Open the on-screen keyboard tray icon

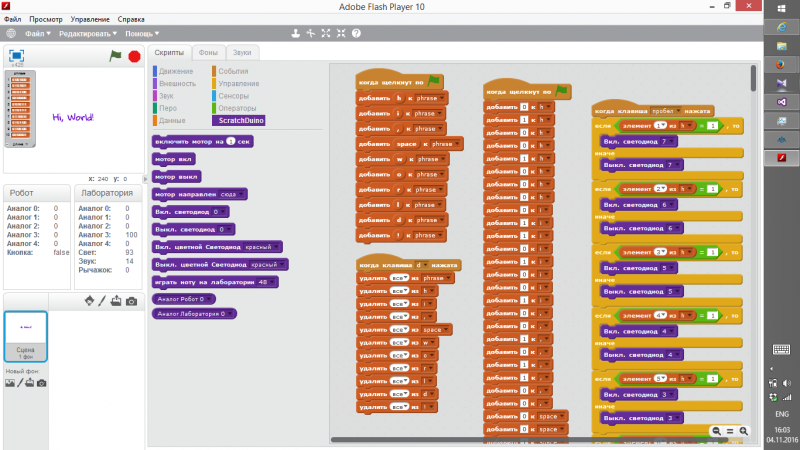point(781,349)
